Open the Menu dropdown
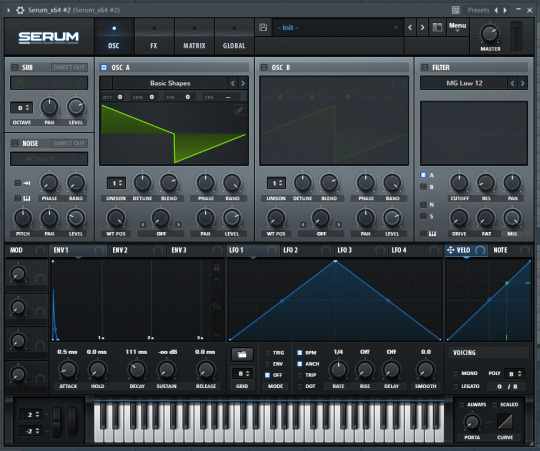 click(457, 27)
